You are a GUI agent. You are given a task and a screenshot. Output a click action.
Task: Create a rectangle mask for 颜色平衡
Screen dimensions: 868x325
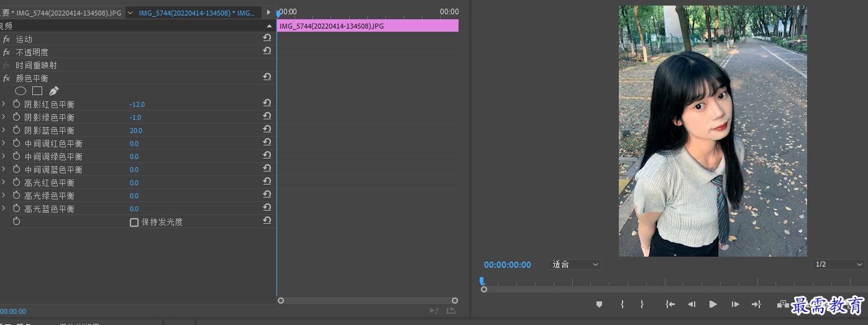[x=37, y=91]
